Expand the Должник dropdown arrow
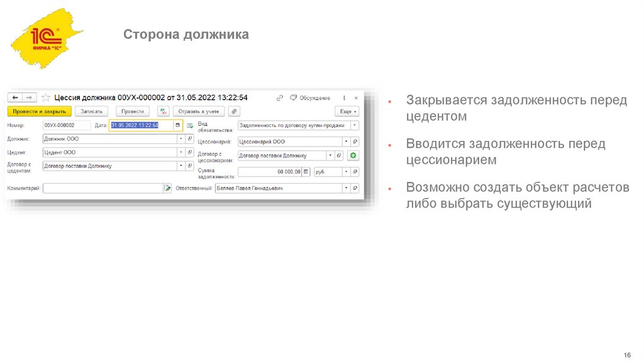This screenshot has width=644, height=361. tap(181, 139)
